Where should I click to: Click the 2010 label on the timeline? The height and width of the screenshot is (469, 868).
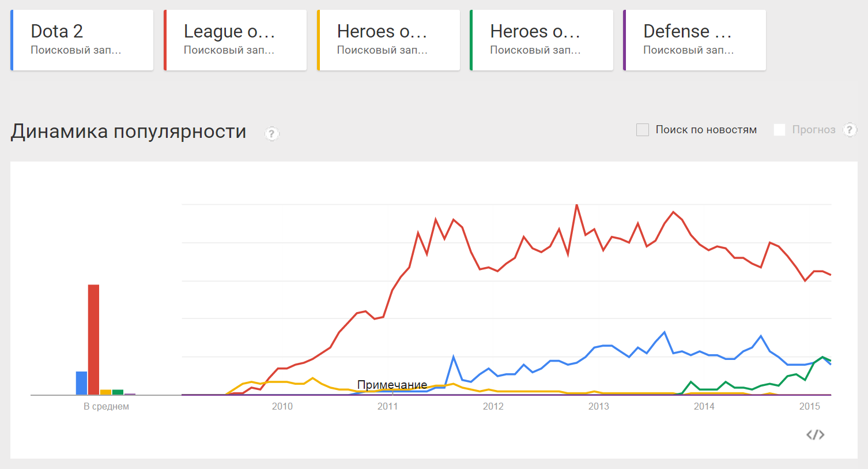pos(282,407)
